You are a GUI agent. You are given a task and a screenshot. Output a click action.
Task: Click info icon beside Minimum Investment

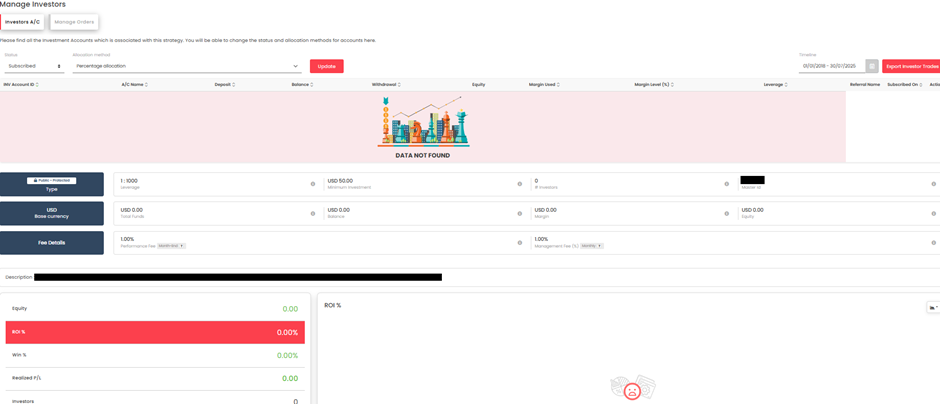519,184
